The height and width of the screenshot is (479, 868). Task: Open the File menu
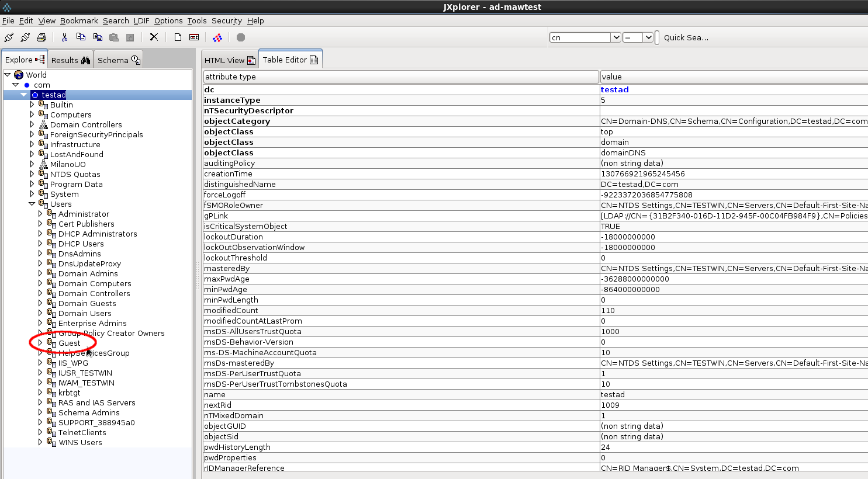pyautogui.click(x=8, y=20)
